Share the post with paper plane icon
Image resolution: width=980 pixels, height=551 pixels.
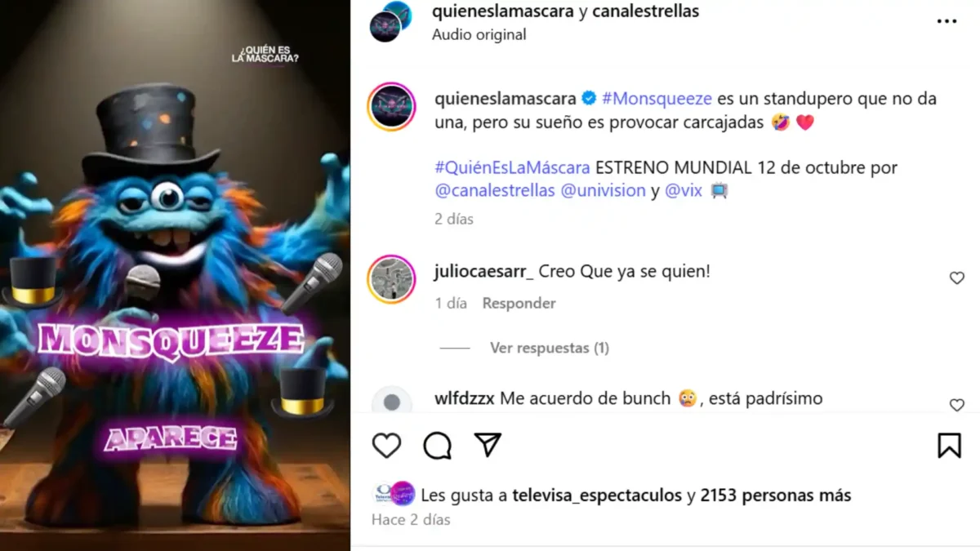[x=488, y=445]
